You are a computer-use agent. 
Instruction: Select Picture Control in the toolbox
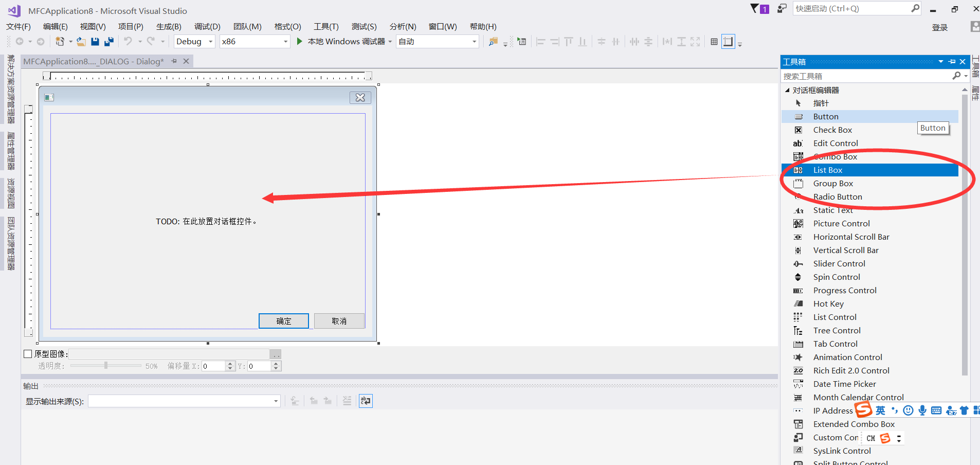[x=870, y=224]
